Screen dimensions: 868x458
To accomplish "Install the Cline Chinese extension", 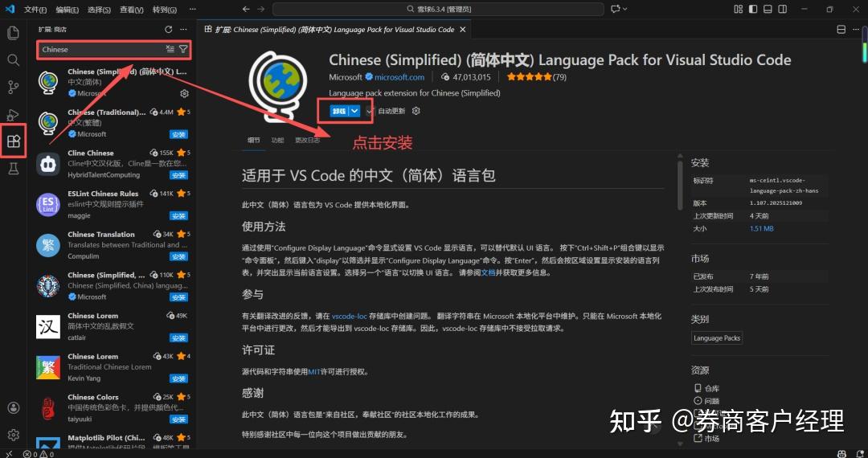I will point(178,175).
